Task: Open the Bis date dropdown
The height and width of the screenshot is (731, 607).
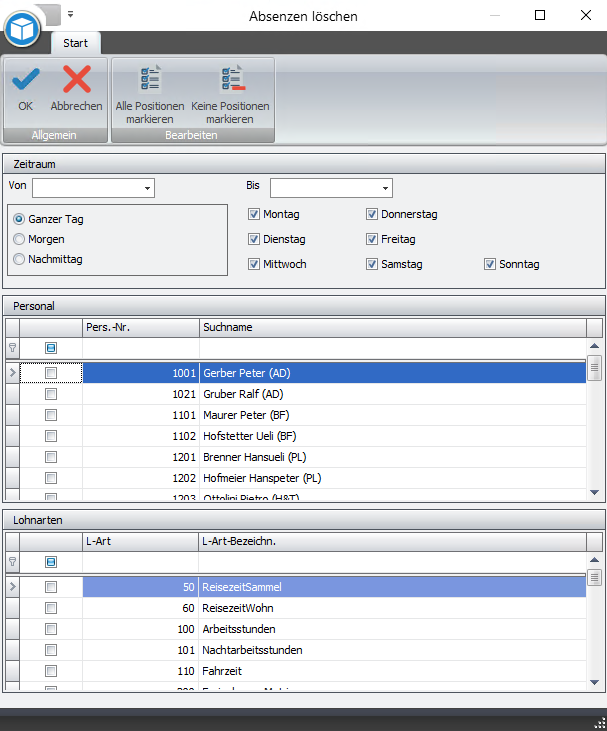Action: tap(385, 188)
